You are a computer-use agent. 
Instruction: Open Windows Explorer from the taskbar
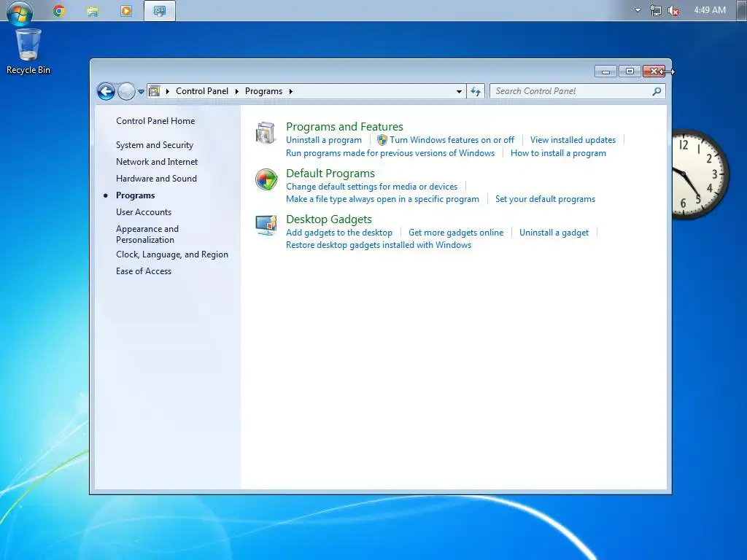93,11
